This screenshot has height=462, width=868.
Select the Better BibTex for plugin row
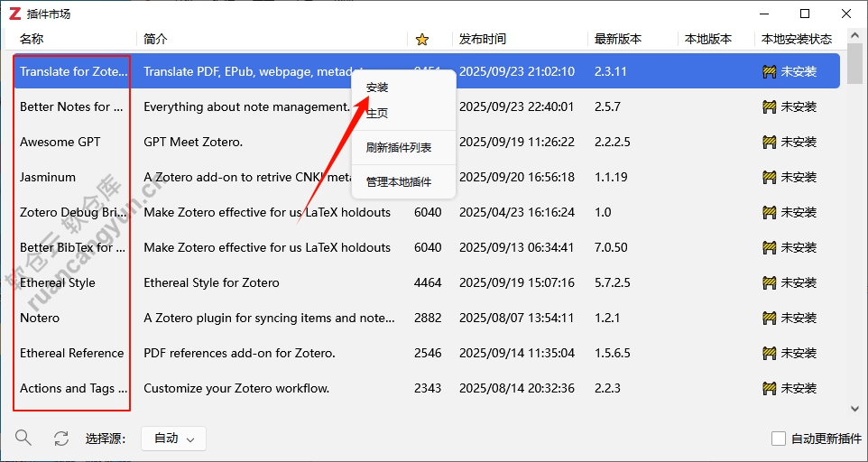click(x=426, y=248)
